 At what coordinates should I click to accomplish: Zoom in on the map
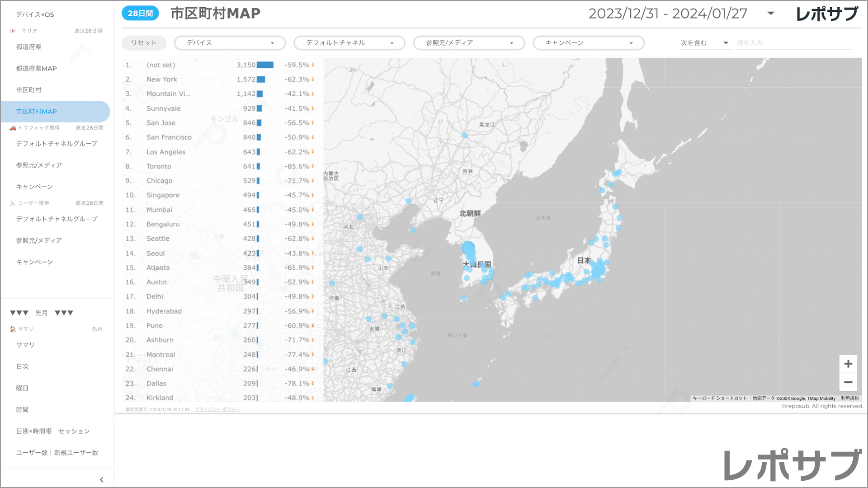click(x=848, y=364)
